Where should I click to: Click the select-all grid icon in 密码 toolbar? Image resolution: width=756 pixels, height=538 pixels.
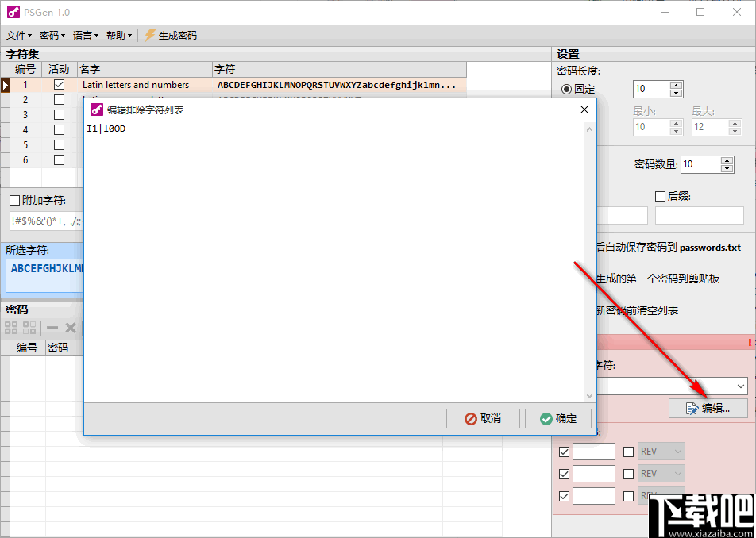tap(11, 328)
